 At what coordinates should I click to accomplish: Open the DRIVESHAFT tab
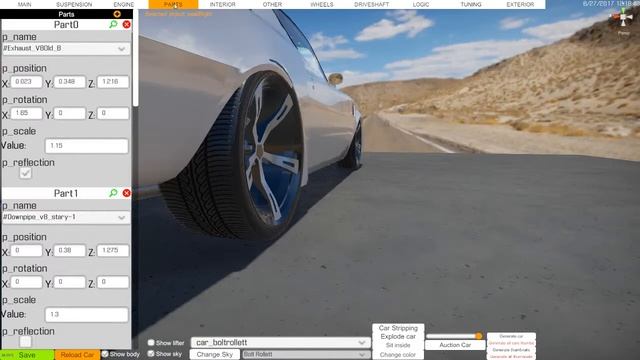point(371,4)
